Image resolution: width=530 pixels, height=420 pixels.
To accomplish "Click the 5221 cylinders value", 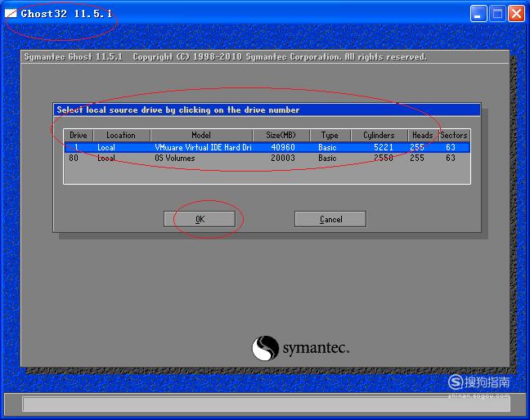I will pos(384,147).
